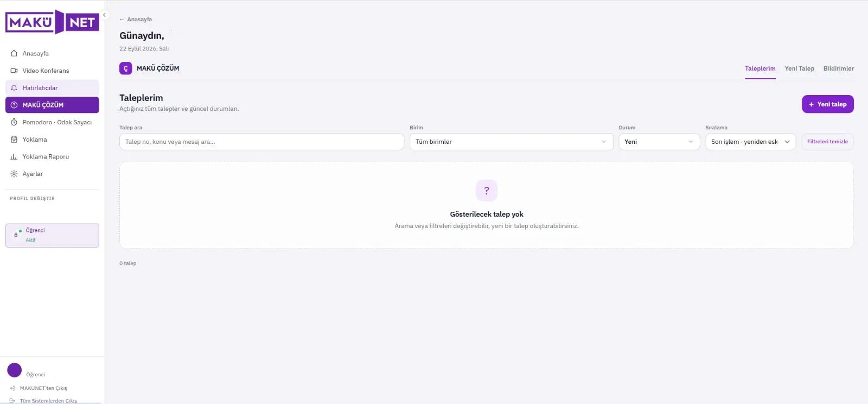Image resolution: width=868 pixels, height=404 pixels.
Task: Click the Anasayfa home icon in sidebar
Action: click(x=14, y=53)
